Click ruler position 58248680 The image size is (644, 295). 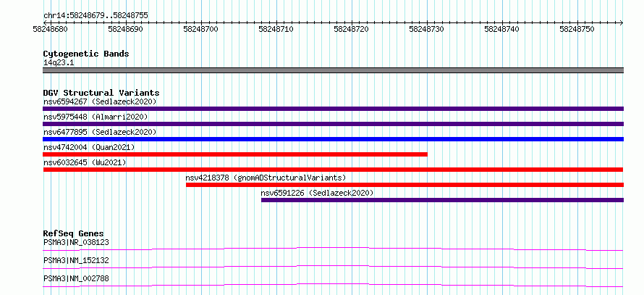[x=51, y=29]
